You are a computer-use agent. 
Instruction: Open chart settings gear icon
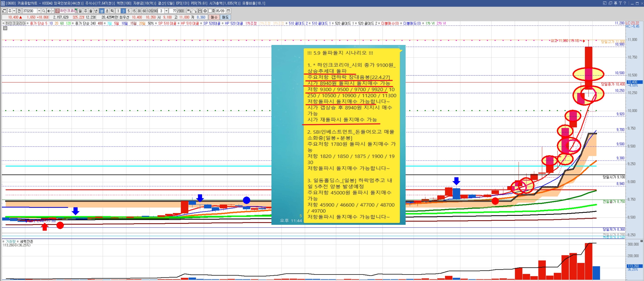[x=205, y=11]
